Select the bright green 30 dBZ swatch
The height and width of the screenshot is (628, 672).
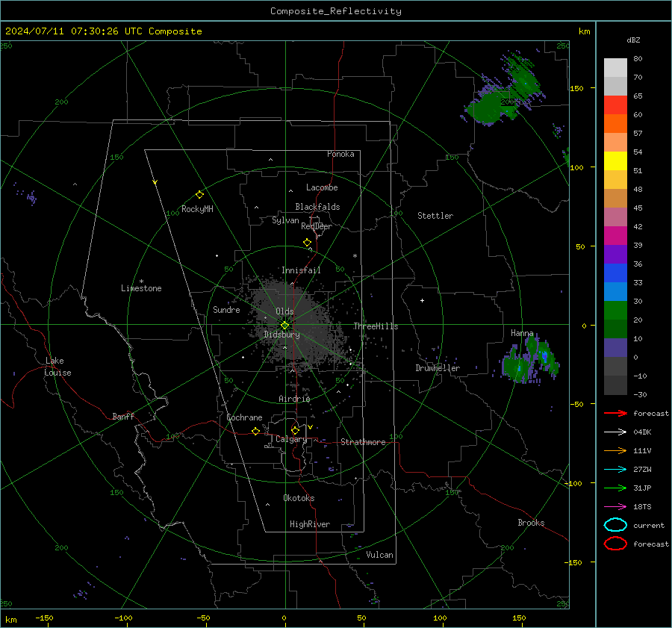615,310
